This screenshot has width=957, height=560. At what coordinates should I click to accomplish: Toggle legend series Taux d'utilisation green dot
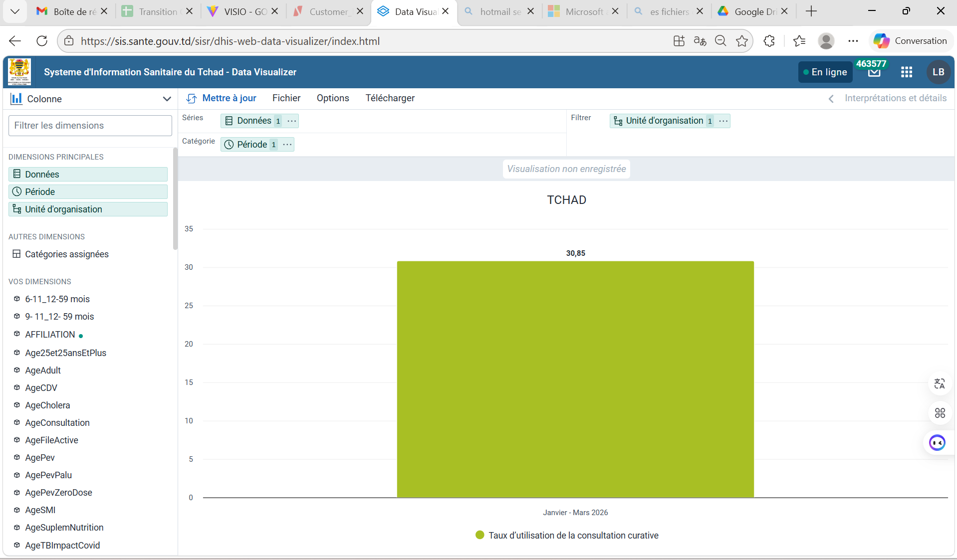[480, 535]
